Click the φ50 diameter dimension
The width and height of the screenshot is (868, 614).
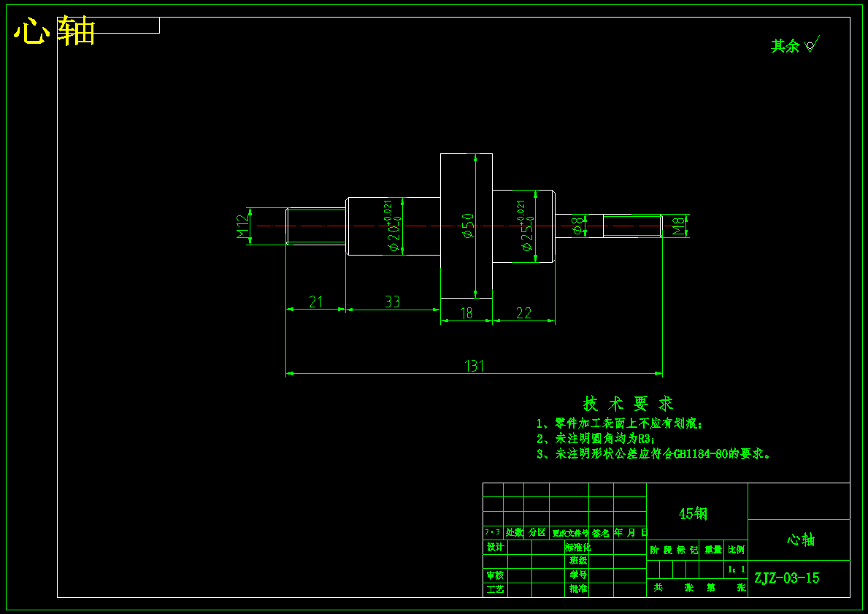tap(469, 226)
